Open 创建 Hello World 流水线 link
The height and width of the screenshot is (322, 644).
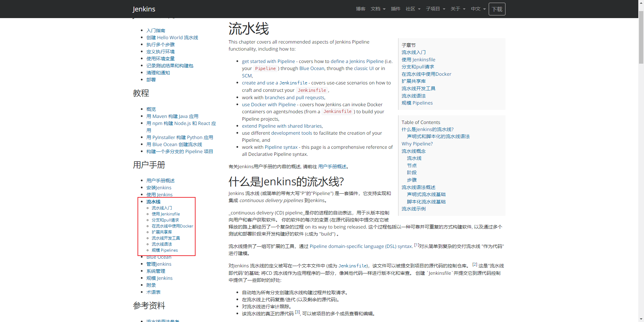click(x=172, y=38)
